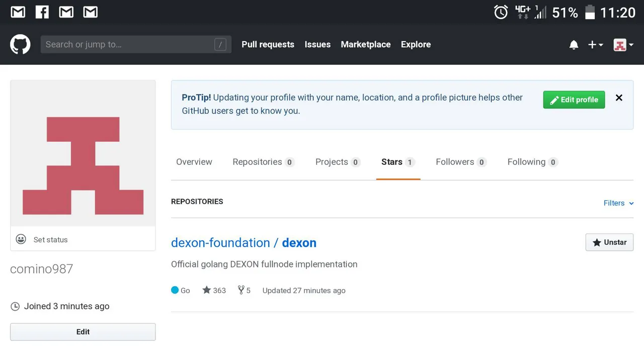Expand the Filters dropdown
Screen dimensions: 644x362
click(x=618, y=203)
